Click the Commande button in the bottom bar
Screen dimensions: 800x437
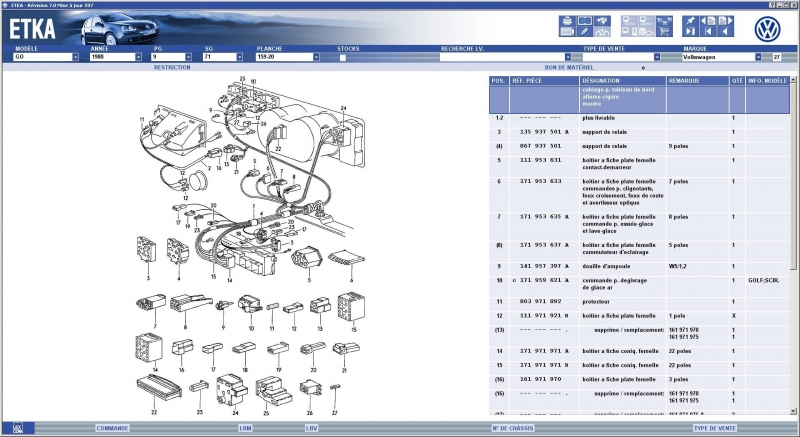point(112,428)
